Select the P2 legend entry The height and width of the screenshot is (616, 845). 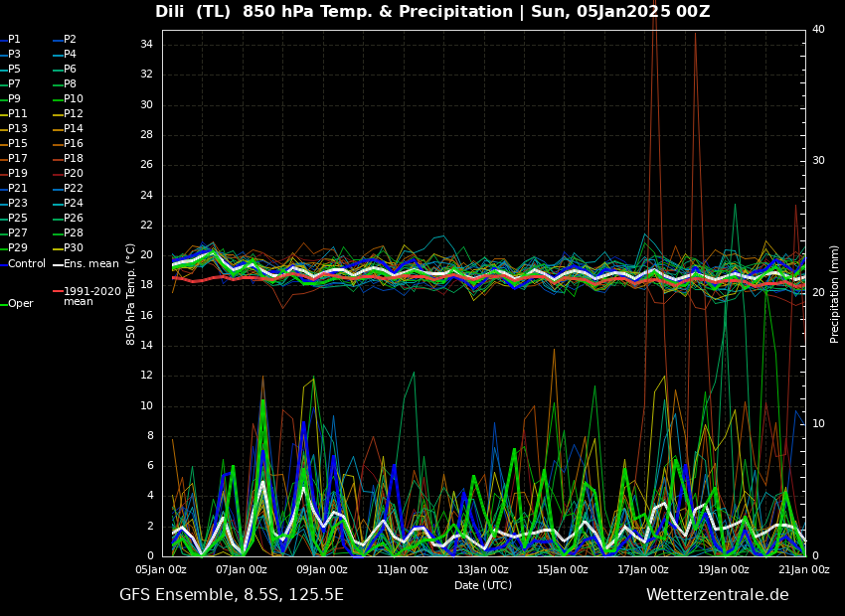(70, 40)
